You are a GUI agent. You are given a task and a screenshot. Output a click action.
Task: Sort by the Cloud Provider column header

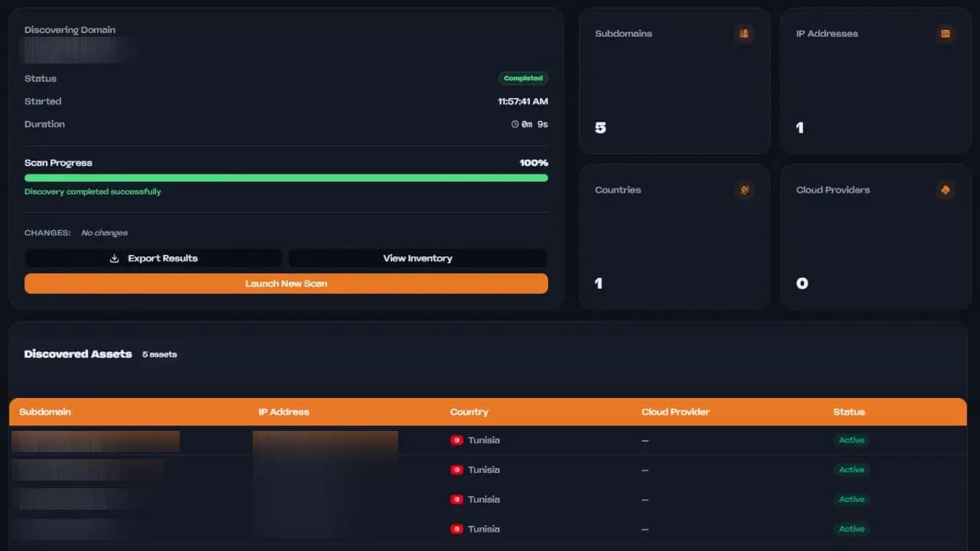[x=675, y=412]
